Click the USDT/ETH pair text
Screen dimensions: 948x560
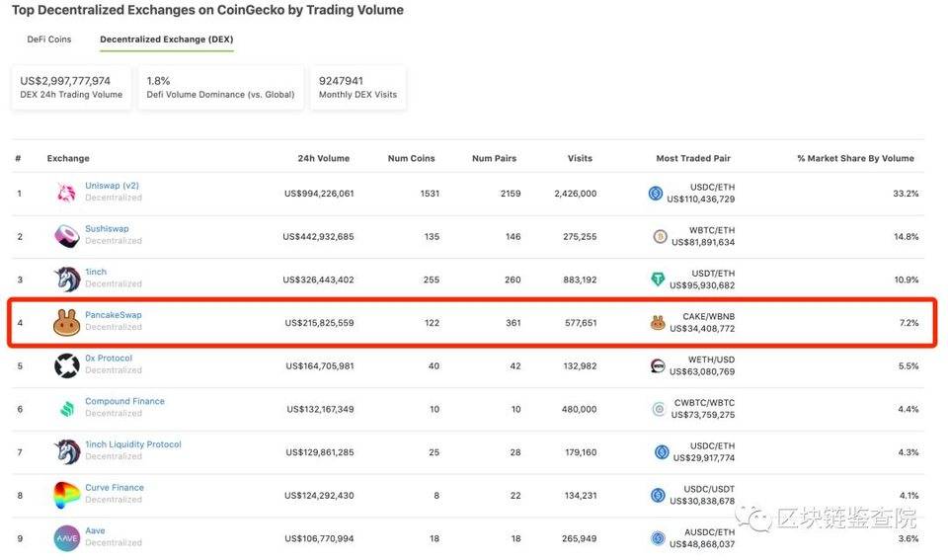click(713, 274)
